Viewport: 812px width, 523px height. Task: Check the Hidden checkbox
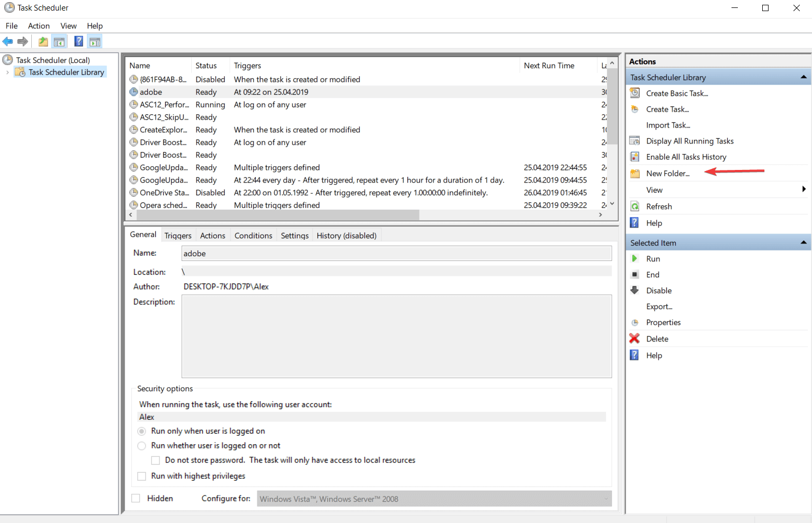point(136,499)
